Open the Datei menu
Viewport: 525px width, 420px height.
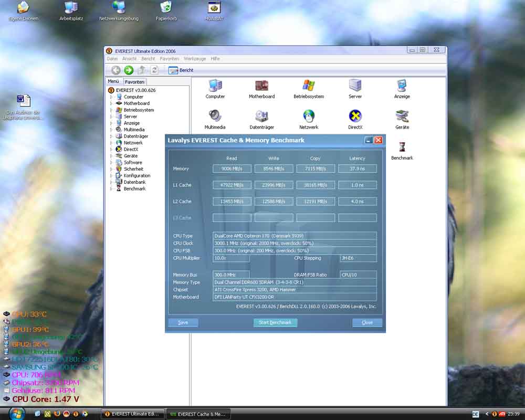click(x=112, y=59)
